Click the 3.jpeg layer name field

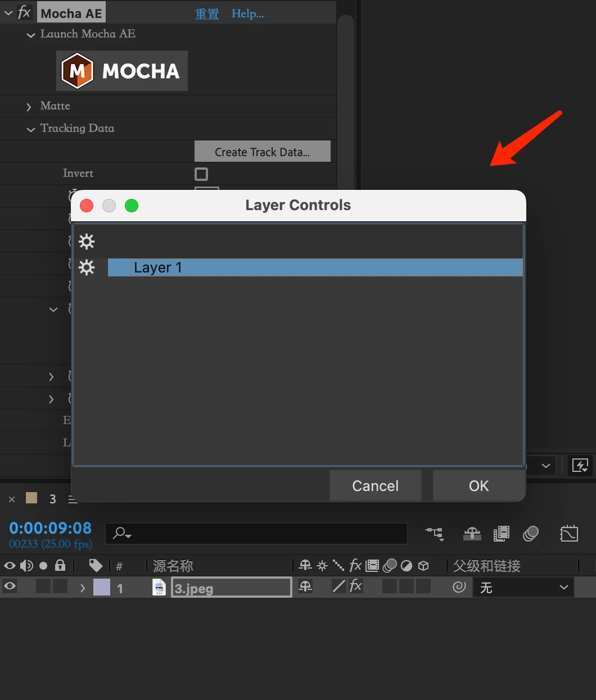(x=232, y=588)
